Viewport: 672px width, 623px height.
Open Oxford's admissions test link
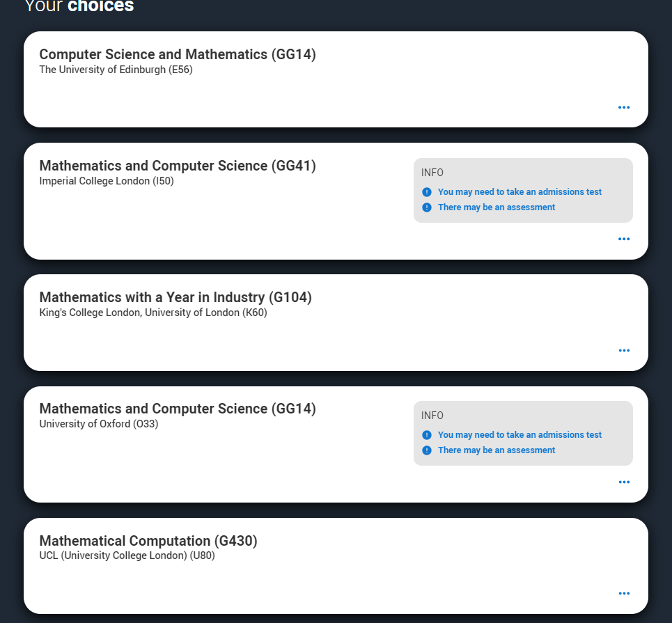pos(519,435)
